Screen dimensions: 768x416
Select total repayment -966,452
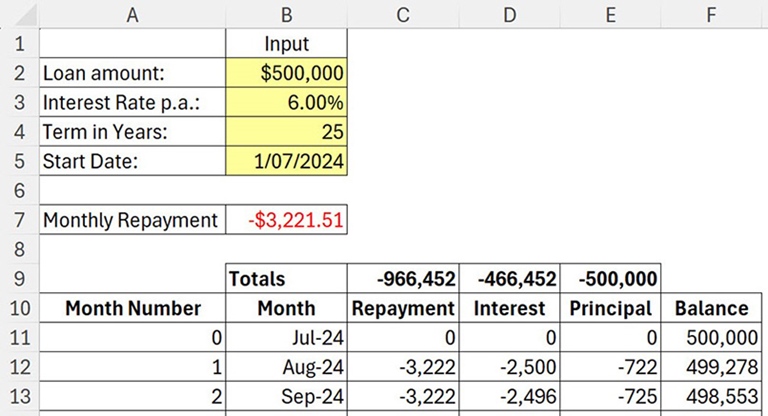(403, 279)
